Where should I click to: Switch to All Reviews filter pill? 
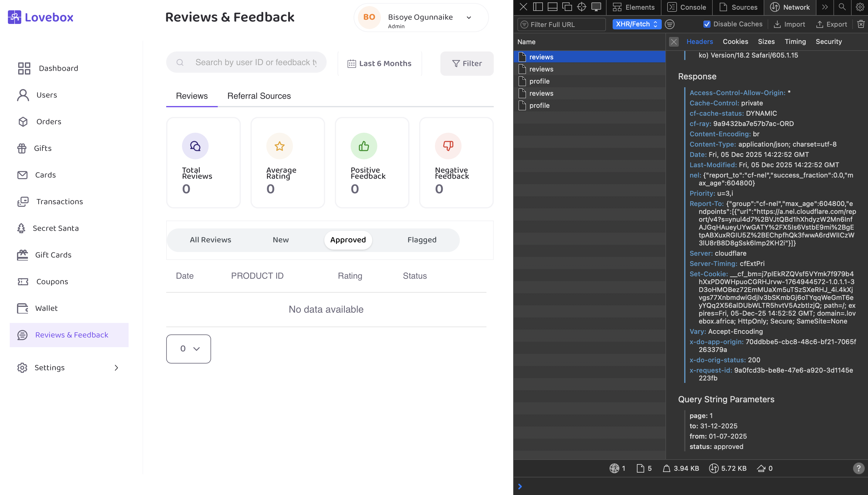tap(210, 240)
